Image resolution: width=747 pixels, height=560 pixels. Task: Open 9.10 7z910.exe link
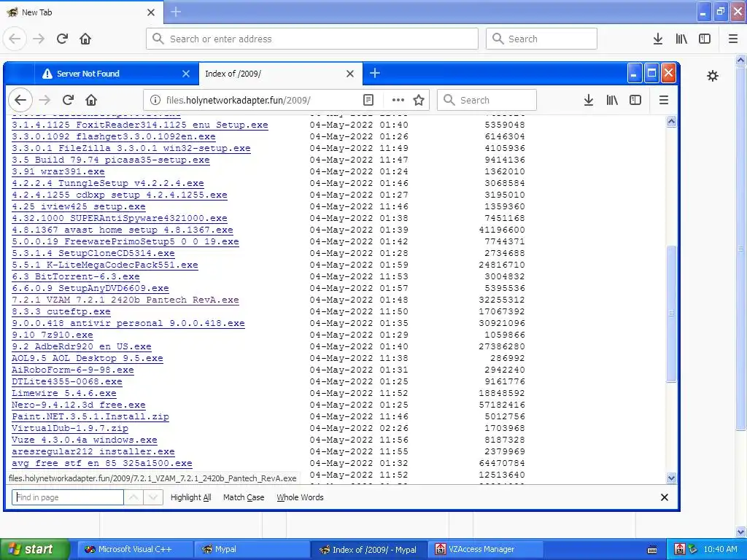pyautogui.click(x=53, y=335)
